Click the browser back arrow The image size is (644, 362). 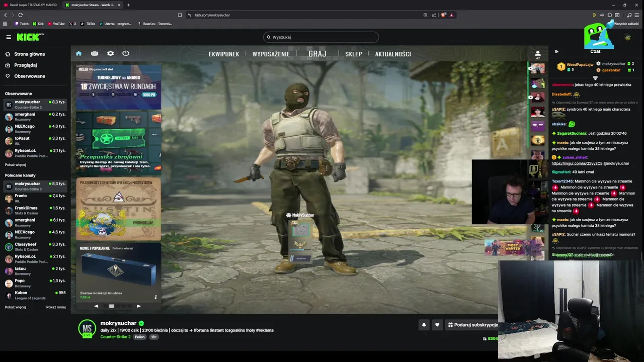point(6,15)
